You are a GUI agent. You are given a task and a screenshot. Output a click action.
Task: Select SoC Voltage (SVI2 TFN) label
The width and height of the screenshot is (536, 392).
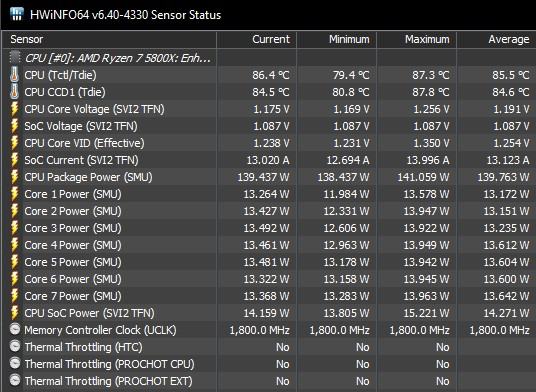(x=81, y=126)
